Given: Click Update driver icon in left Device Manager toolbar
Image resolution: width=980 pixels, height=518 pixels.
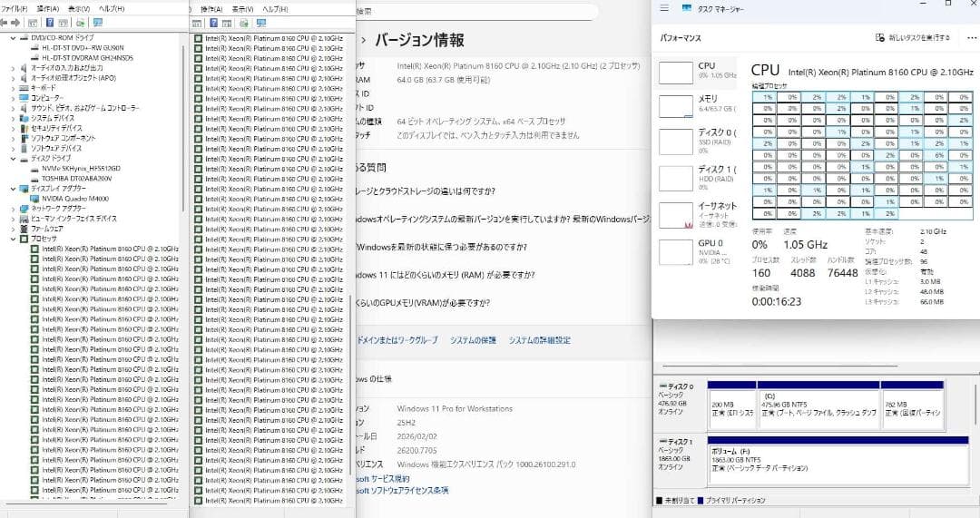Looking at the screenshot, I should (80, 23).
